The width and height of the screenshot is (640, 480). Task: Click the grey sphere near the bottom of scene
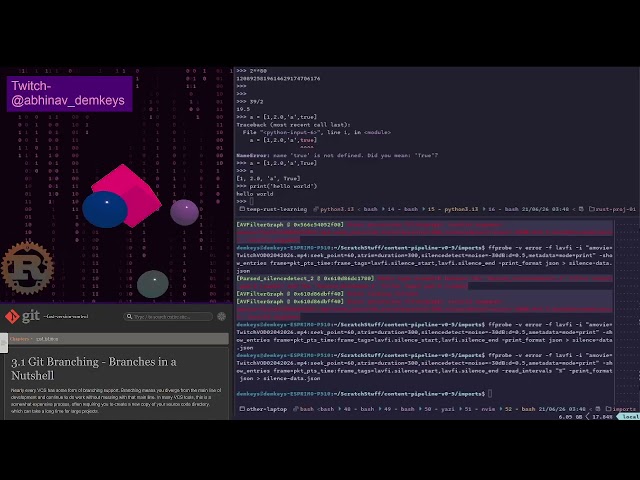153,284
